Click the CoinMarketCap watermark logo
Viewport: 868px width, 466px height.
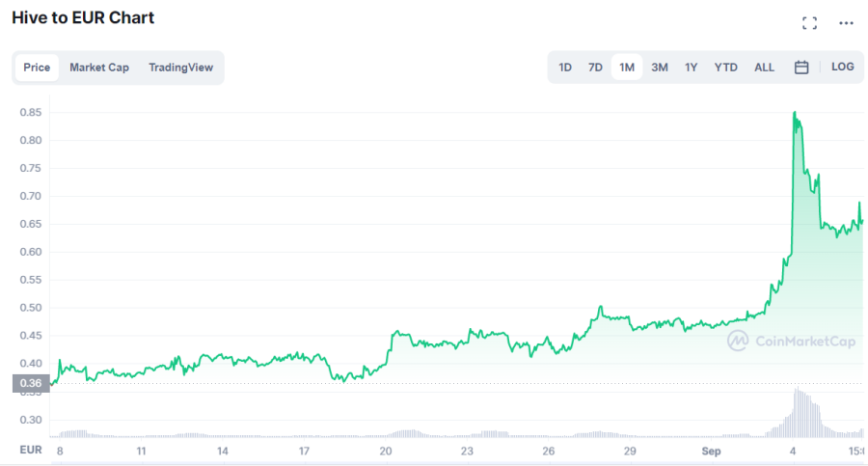[x=792, y=341]
